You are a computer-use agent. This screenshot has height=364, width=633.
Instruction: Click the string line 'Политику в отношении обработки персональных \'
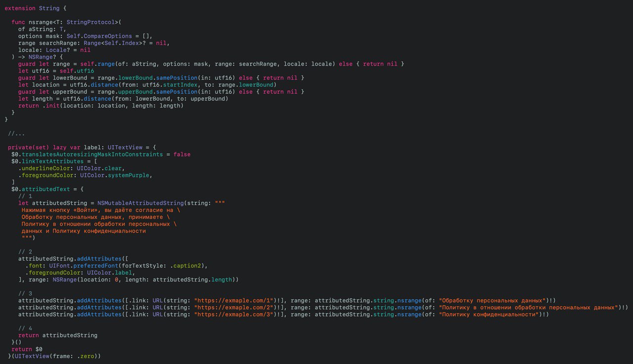tap(99, 224)
